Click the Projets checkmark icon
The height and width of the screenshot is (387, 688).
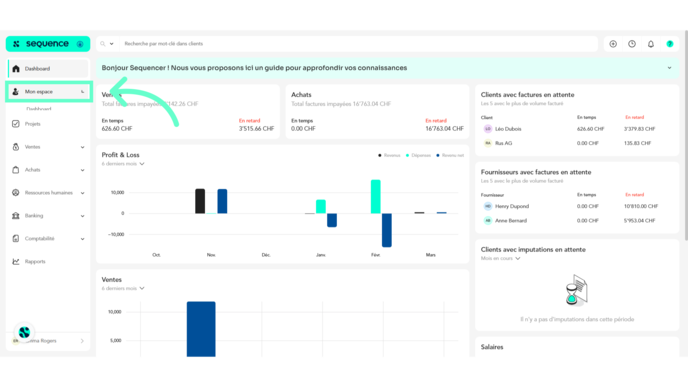pos(16,124)
